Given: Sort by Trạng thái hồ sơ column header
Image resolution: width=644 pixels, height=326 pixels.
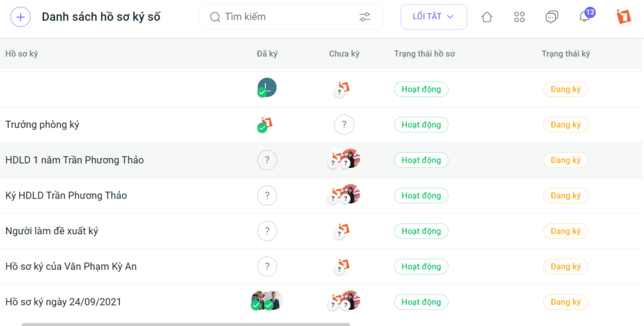Looking at the screenshot, I should 425,54.
